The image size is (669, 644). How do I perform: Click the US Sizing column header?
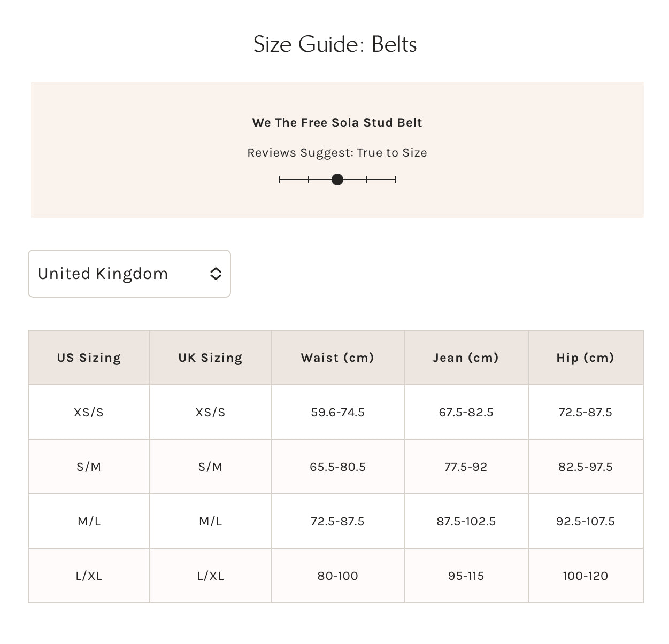[x=89, y=358]
